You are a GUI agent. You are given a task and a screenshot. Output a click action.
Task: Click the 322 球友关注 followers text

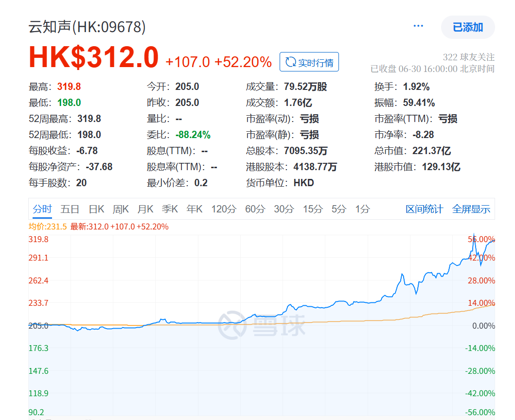point(468,57)
